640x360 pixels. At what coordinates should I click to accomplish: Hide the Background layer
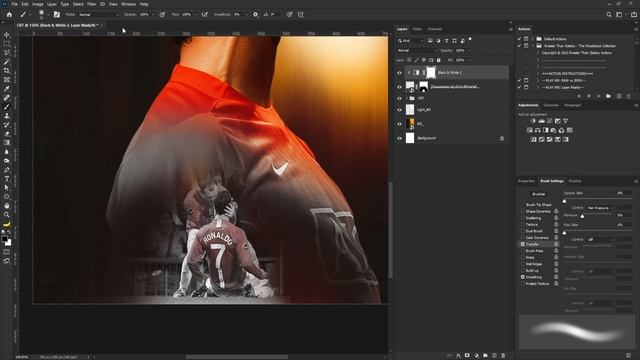coord(399,138)
